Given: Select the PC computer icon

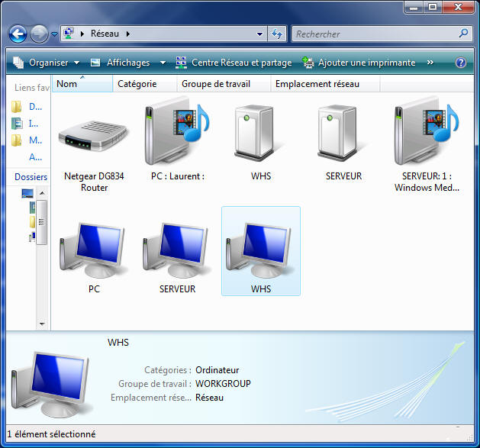Looking at the screenshot, I should click(x=93, y=250).
